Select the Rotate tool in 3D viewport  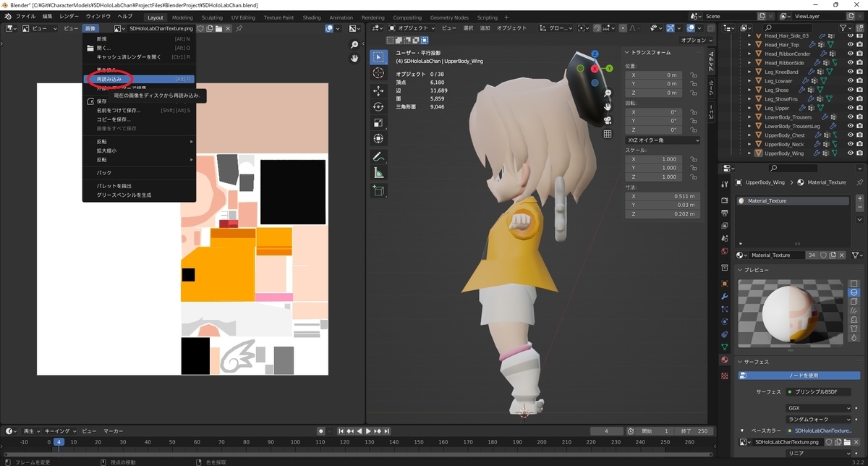coord(378,107)
